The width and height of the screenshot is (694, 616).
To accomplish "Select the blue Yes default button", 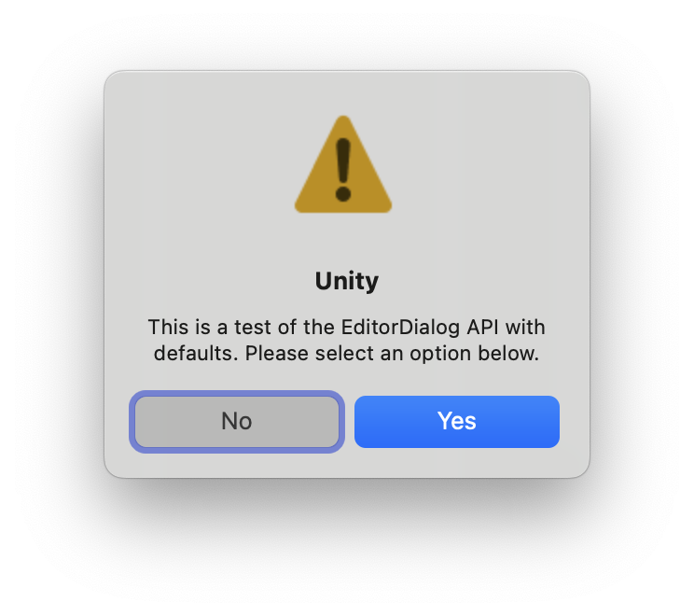I will 457,422.
